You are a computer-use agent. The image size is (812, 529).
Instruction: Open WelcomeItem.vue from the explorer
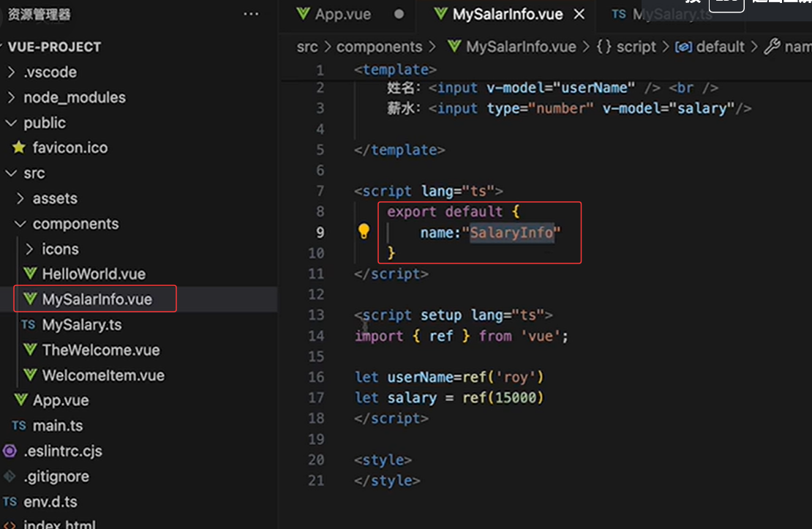103,375
